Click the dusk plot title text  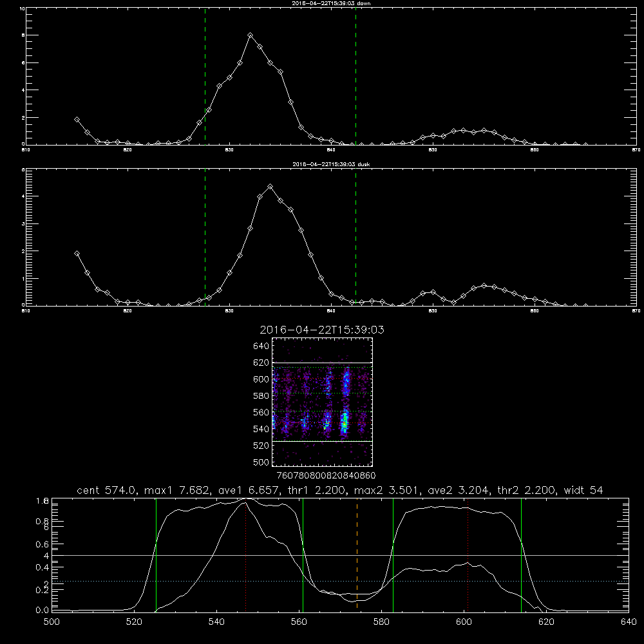[331, 164]
